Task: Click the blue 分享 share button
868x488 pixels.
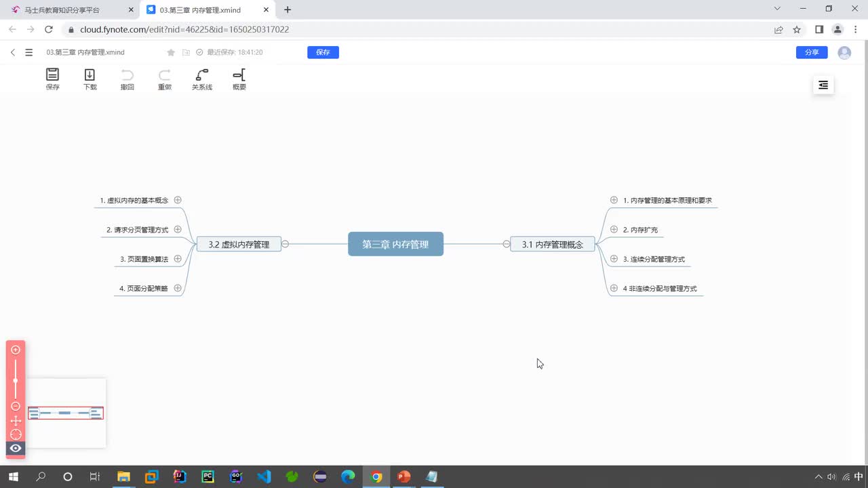Action: click(x=812, y=52)
